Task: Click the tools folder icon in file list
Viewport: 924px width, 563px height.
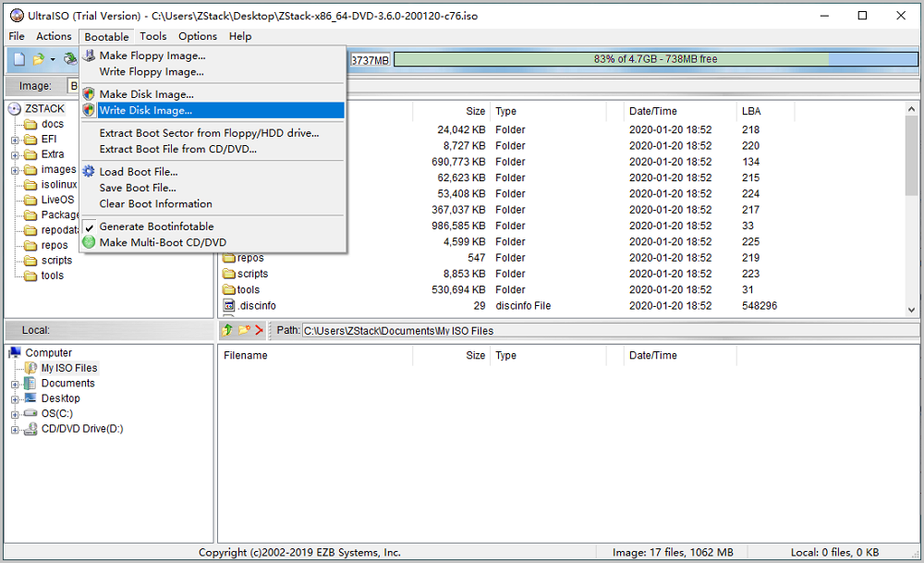Action: coord(229,289)
